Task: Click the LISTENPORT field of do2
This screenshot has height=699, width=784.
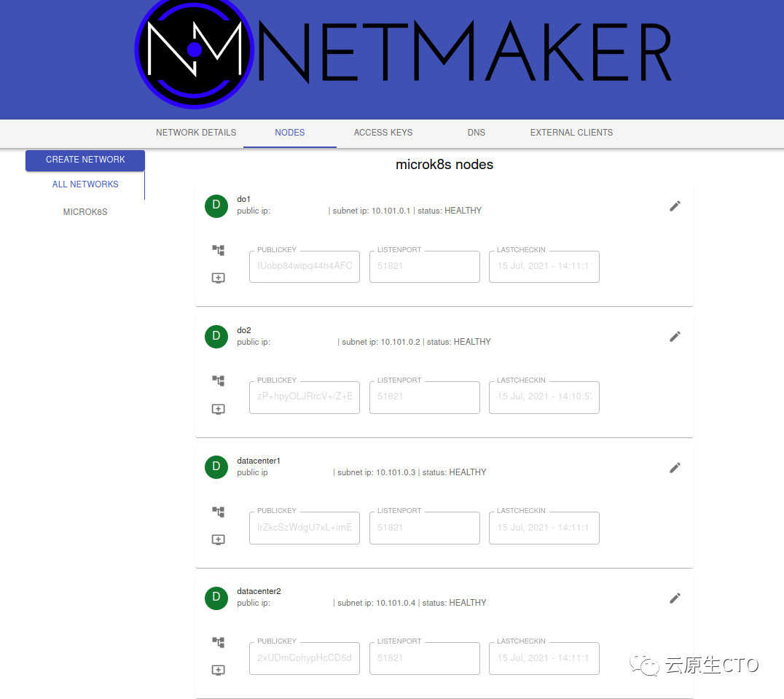Action: click(x=425, y=397)
